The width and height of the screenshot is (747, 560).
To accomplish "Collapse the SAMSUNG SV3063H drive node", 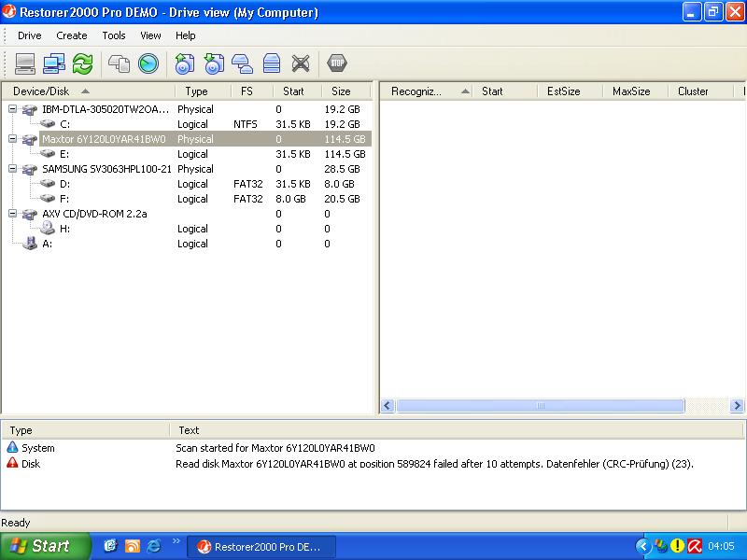I will pos(13,169).
